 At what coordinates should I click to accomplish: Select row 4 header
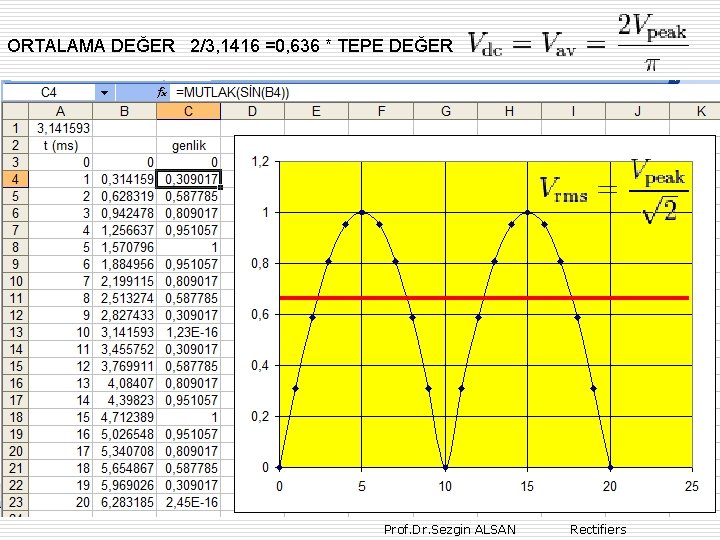[x=16, y=179]
